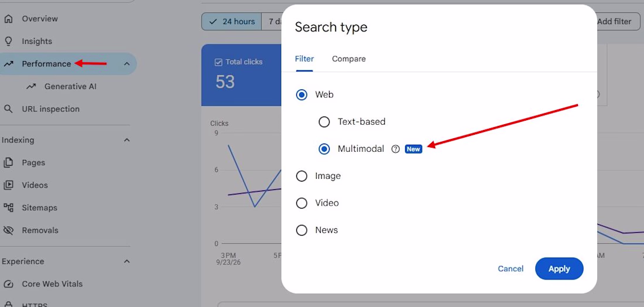The image size is (644, 307).
Task: Click the Apply button
Action: 559,269
